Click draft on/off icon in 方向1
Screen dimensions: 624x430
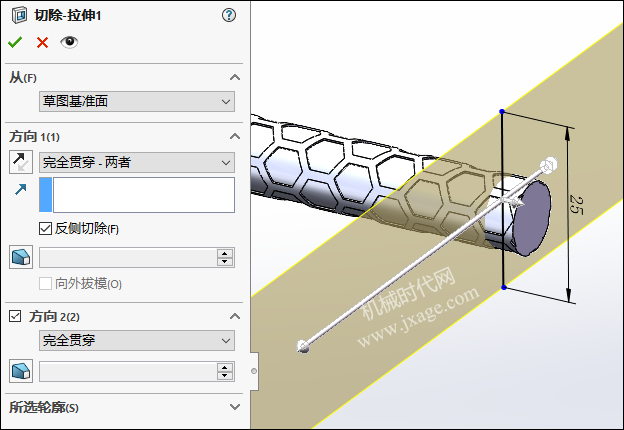(x=21, y=257)
